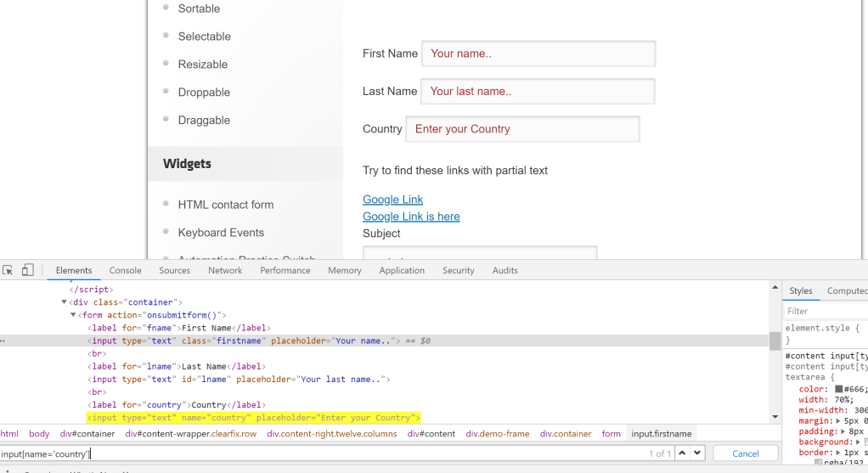Toggle the device toolbar icon
This screenshot has height=473, width=868.
click(x=27, y=270)
